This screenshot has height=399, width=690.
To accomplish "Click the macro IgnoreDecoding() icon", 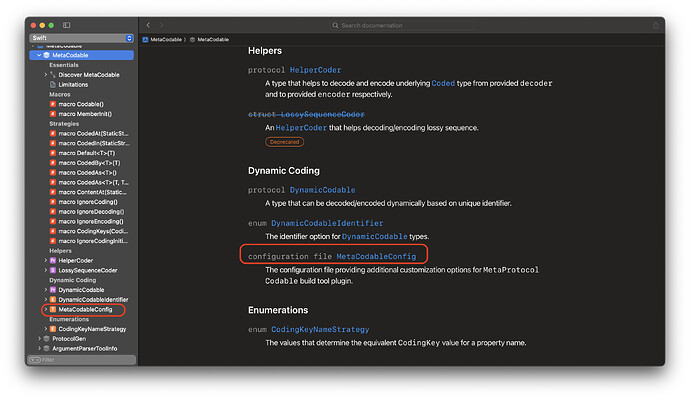I will (53, 212).
